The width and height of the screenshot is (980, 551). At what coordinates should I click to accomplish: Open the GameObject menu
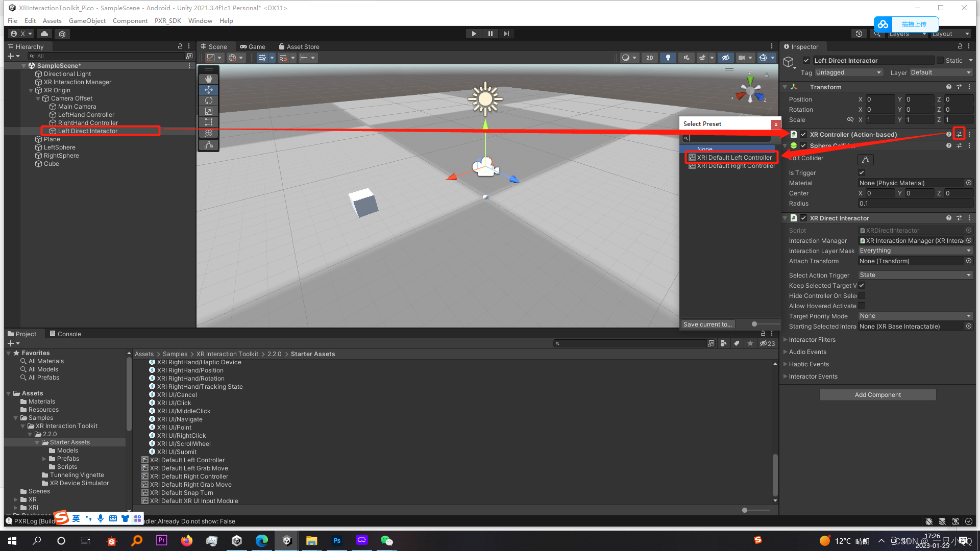click(87, 21)
